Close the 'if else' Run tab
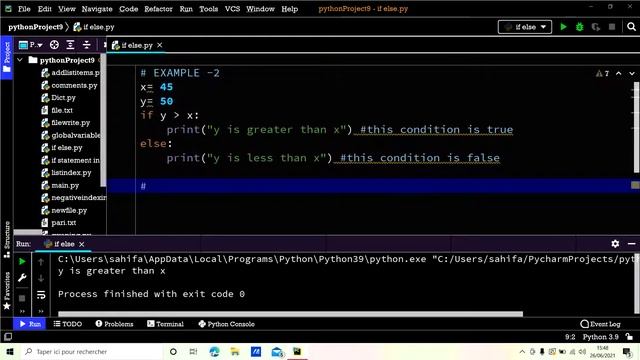The width and height of the screenshot is (640, 360). point(82,244)
